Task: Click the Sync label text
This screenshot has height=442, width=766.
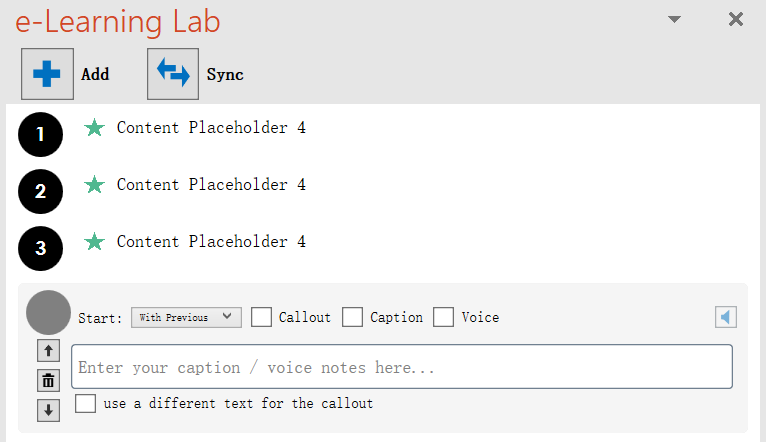Action: click(x=225, y=74)
